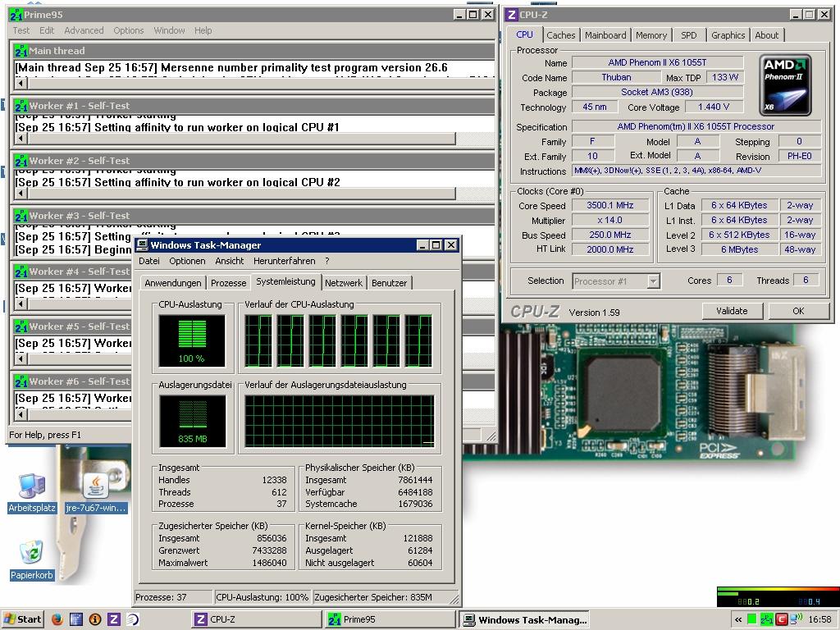Switch to the About tab in CPU-Z
840x630 pixels.
tap(767, 35)
